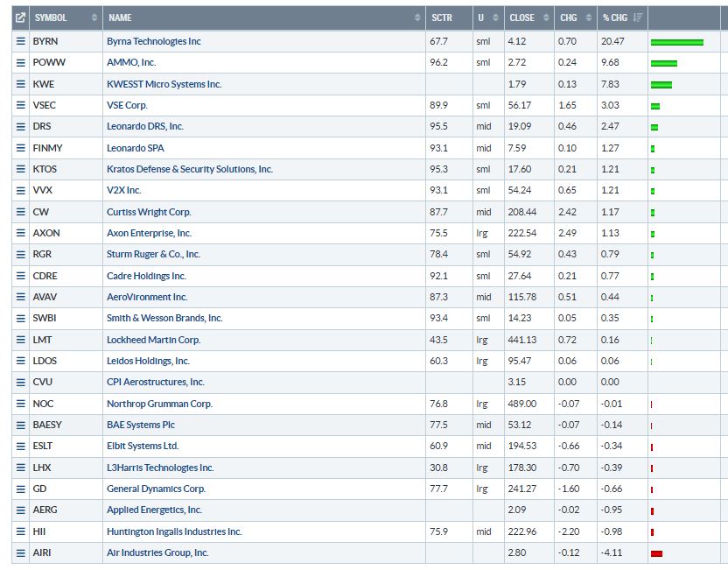The width and height of the screenshot is (728, 570).
Task: Open row menu for VSEC
Action: tap(20, 105)
